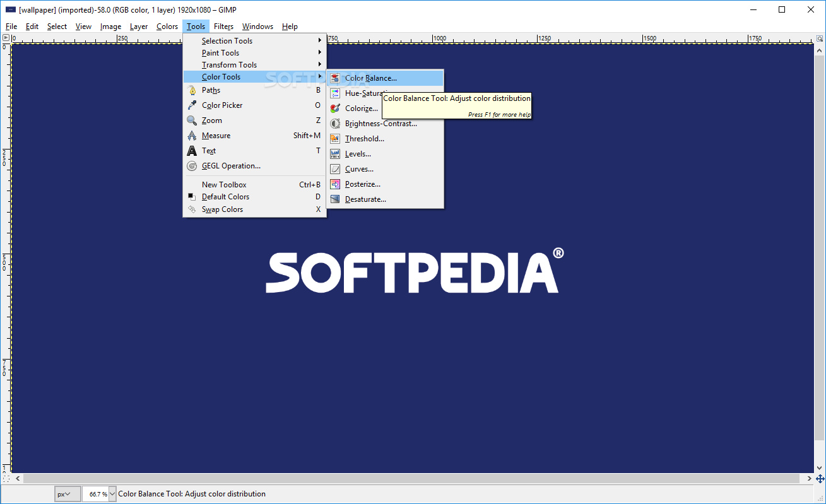Expand the Selection Tools submenu

[255, 41]
